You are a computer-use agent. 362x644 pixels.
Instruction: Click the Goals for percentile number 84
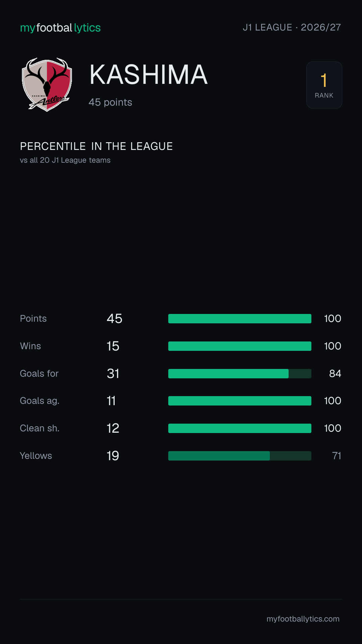click(x=335, y=374)
